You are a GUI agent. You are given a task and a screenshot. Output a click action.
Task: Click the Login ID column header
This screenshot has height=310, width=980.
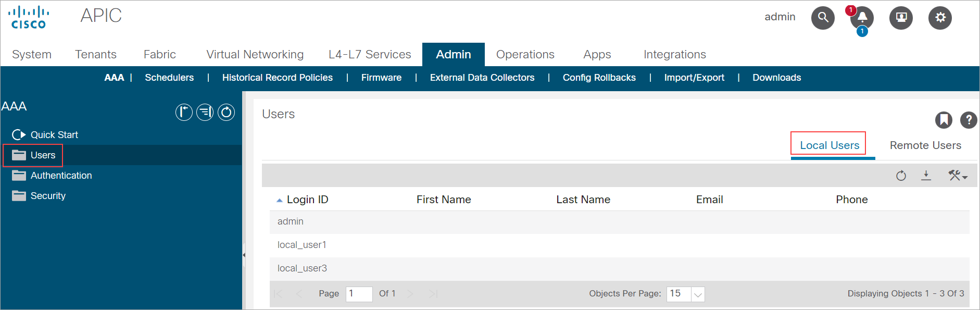click(x=307, y=200)
